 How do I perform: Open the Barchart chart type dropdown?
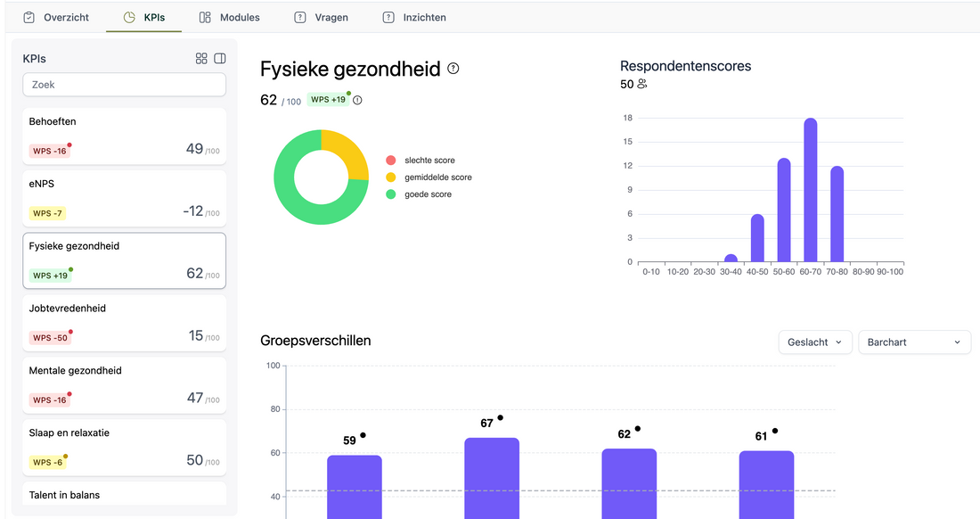[x=913, y=342]
